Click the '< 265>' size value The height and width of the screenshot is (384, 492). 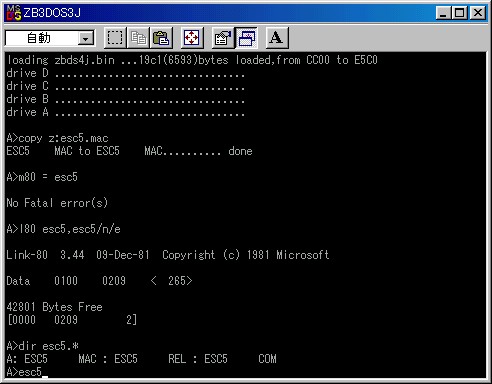(x=171, y=281)
